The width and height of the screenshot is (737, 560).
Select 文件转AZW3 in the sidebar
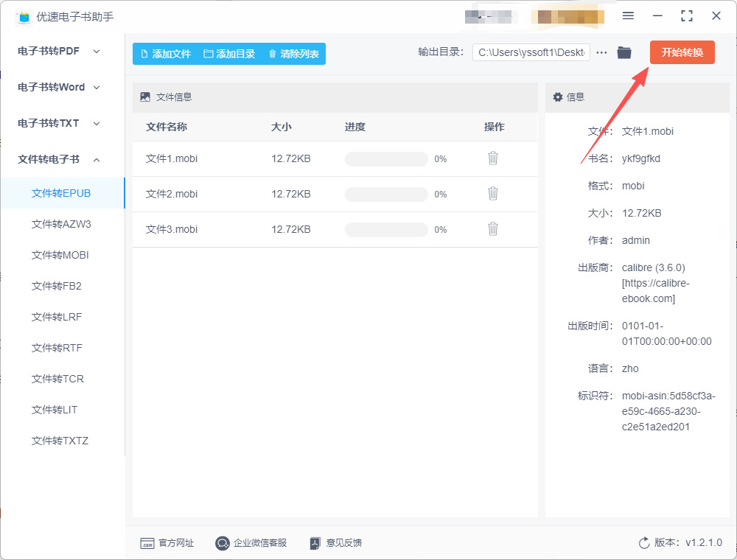(61, 224)
